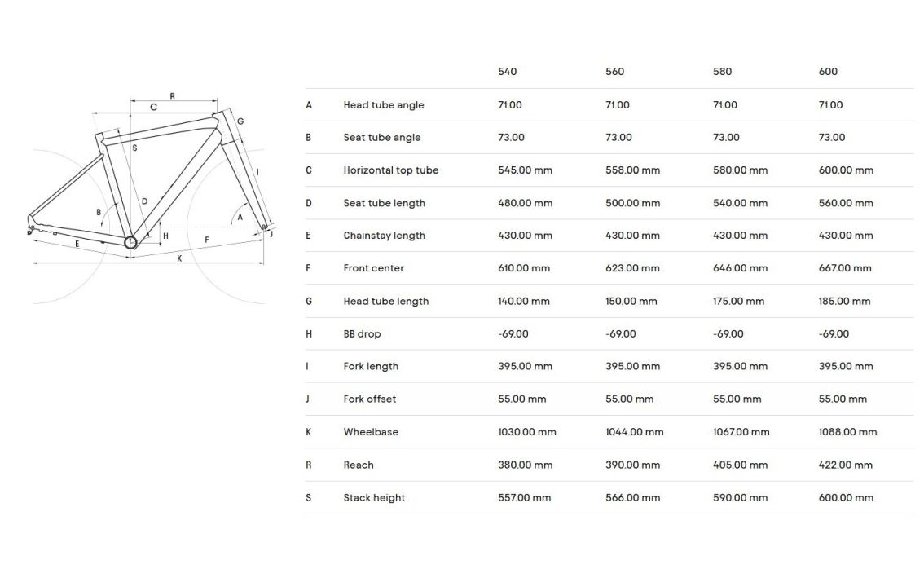Click the K wheelbase label in the frame diagram
The width and height of the screenshot is (924, 578).
tap(179, 258)
